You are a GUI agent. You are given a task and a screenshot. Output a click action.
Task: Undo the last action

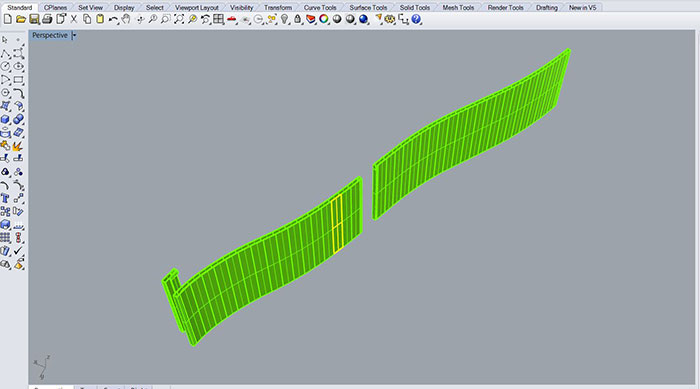[113, 19]
